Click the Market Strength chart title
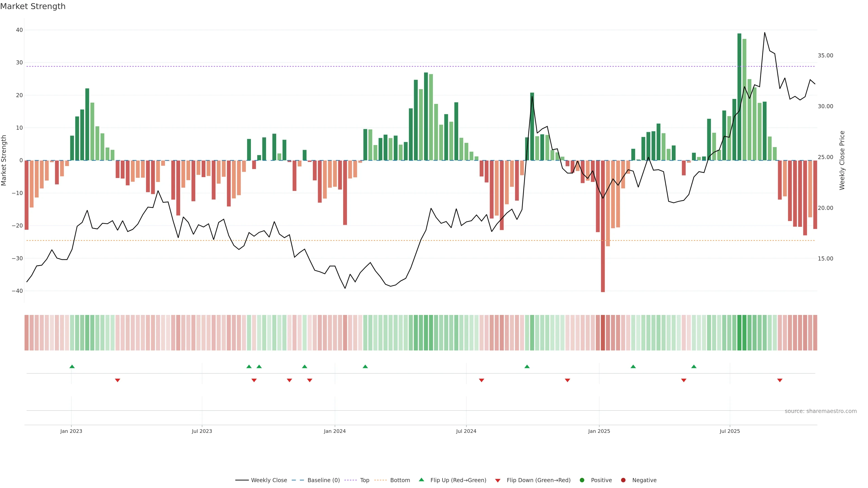Image resolution: width=868 pixels, height=488 pixels. 33,6
